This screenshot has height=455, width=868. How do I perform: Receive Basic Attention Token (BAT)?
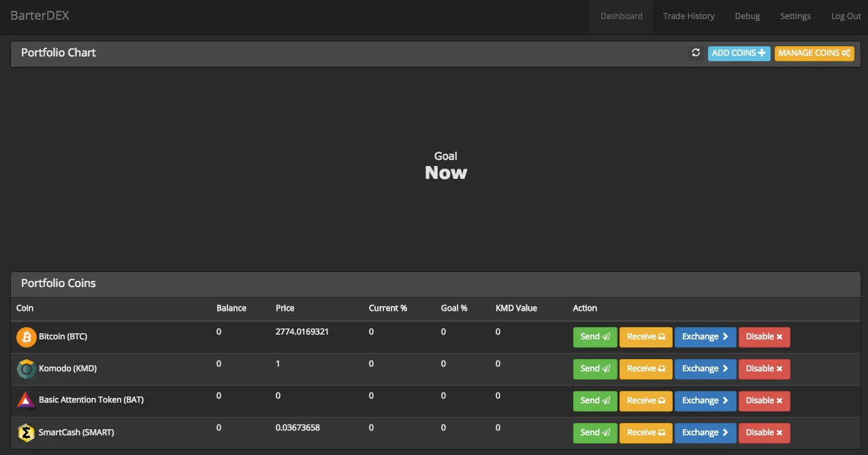pyautogui.click(x=646, y=401)
